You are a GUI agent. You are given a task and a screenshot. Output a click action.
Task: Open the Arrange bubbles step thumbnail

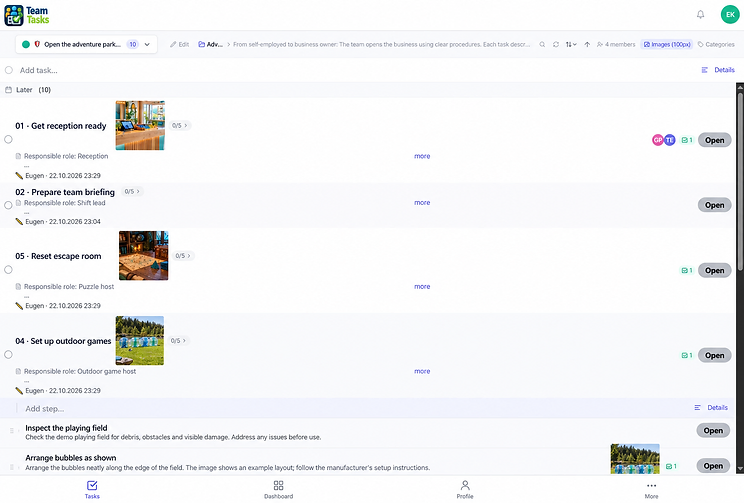pyautogui.click(x=635, y=459)
